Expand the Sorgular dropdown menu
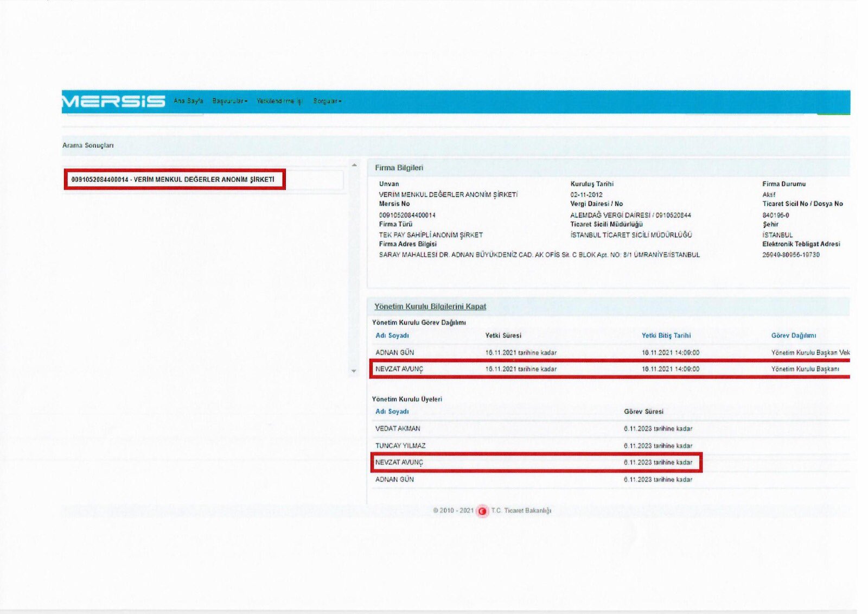 pyautogui.click(x=327, y=101)
